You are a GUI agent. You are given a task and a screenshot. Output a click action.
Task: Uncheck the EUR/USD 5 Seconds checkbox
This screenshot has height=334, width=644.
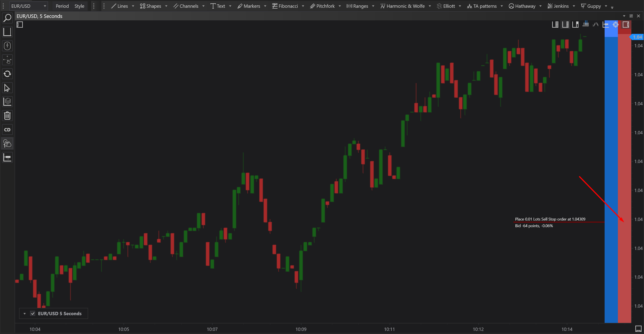[x=33, y=313]
